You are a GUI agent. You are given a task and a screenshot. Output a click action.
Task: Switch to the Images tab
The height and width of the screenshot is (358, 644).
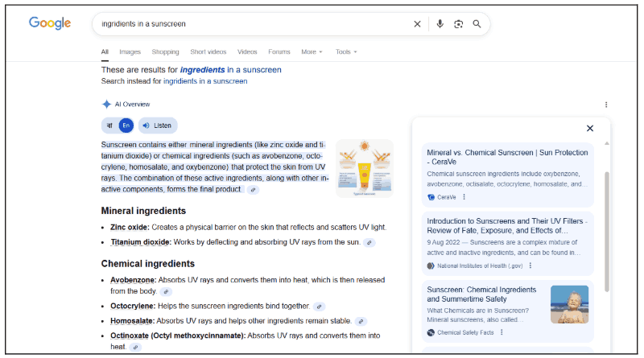coord(130,51)
